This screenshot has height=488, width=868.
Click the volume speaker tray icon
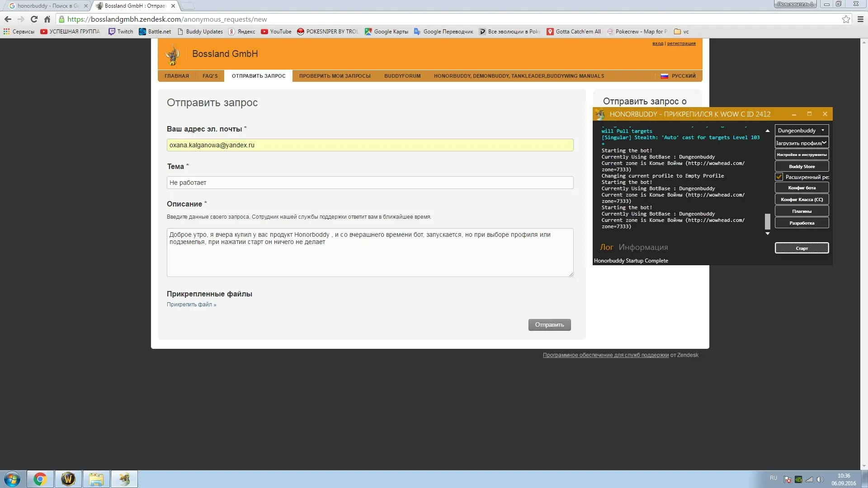coord(820,479)
